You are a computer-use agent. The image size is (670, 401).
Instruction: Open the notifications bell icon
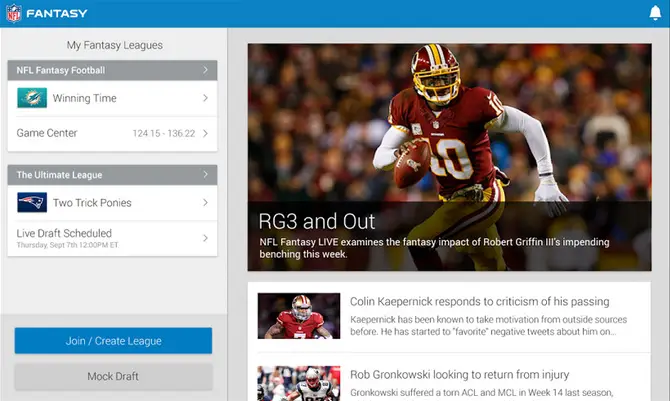click(655, 13)
